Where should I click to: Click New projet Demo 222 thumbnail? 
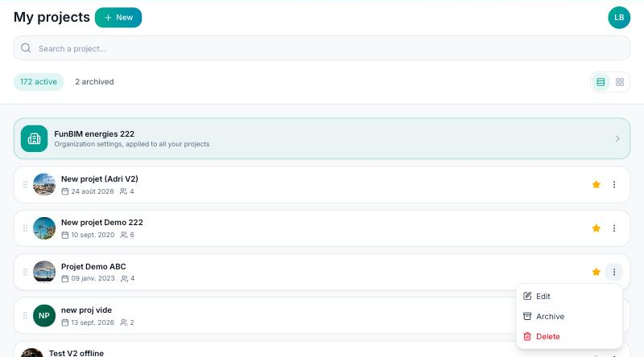(x=44, y=228)
